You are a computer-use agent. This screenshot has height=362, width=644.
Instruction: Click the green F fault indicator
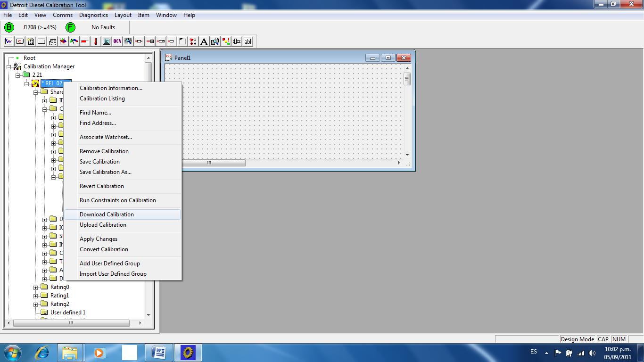pyautogui.click(x=70, y=27)
